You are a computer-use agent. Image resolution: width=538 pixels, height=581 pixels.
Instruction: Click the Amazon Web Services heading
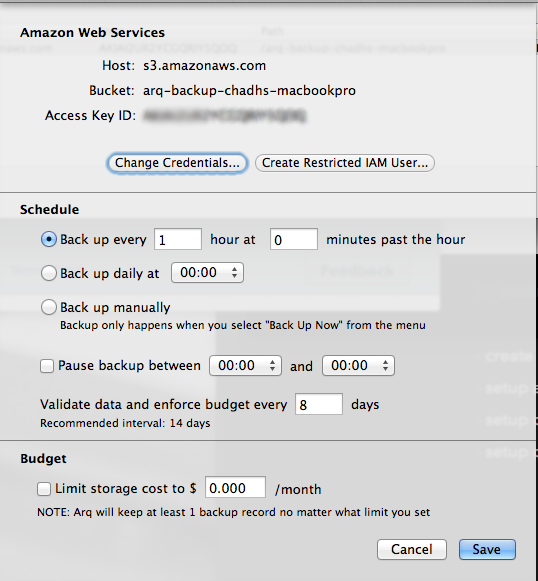point(93,33)
